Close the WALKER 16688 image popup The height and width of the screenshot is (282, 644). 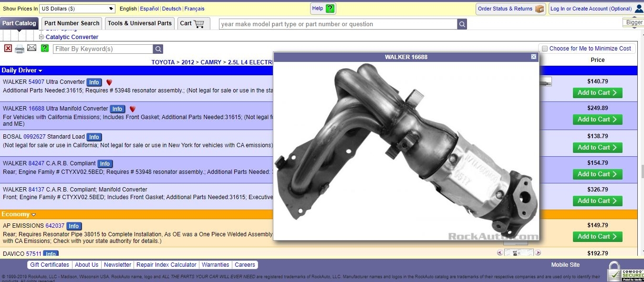[x=534, y=57]
